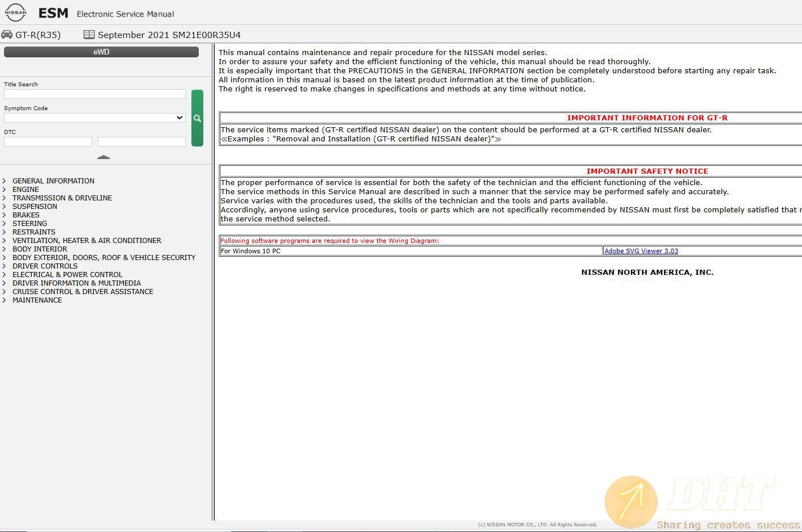Expand the ENGINE section chevron
This screenshot has width=802, height=532.
pos(5,190)
